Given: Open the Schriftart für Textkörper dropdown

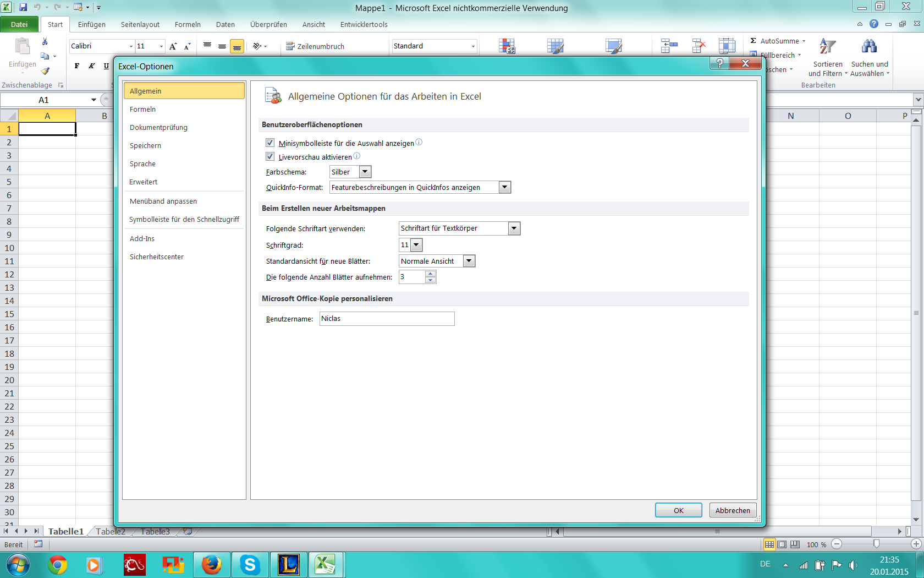Looking at the screenshot, I should tap(514, 228).
